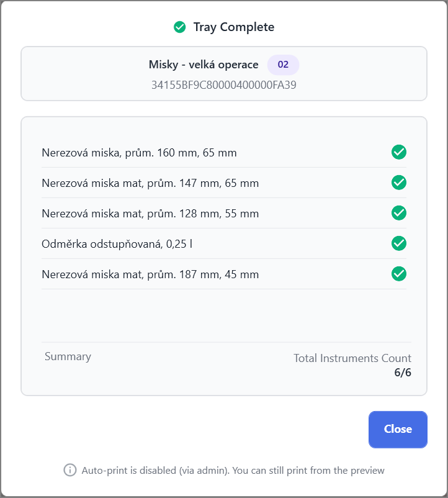Select the Misky - velká operace title
The height and width of the screenshot is (498, 448).
[x=204, y=65]
